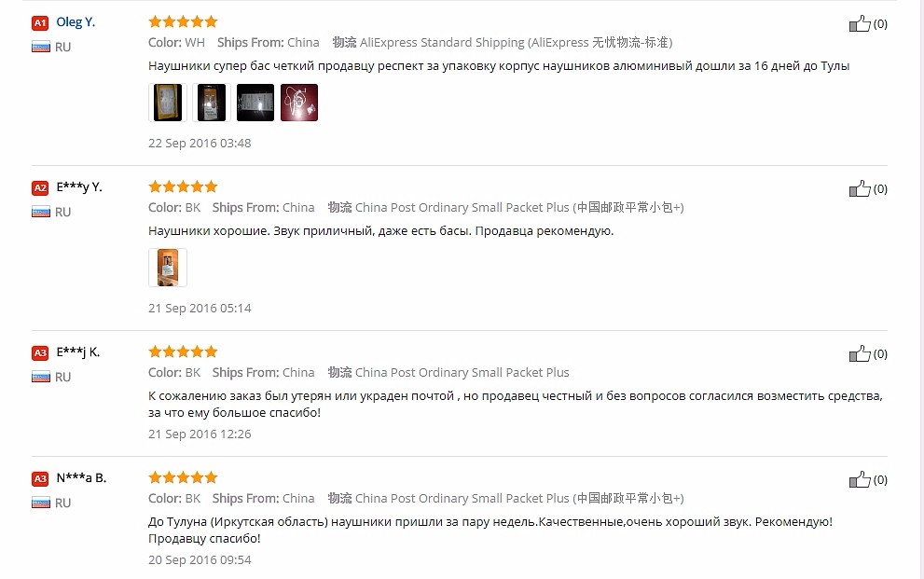Click the A3 badge beside N***a B.

(x=40, y=478)
